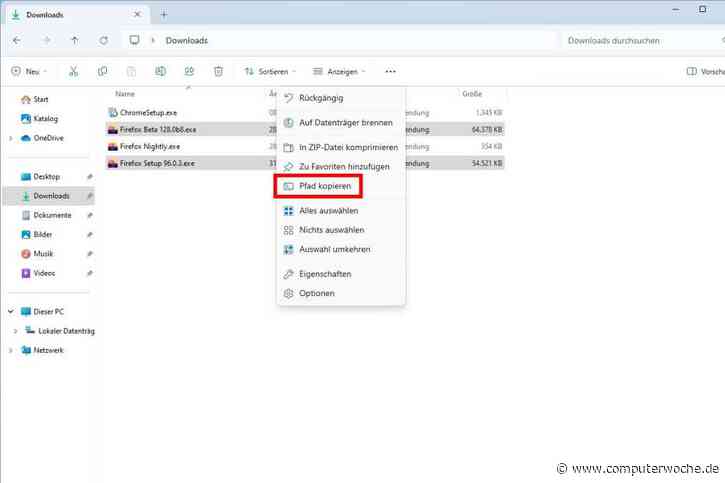Open the Sortieren dropdown
The image size is (725, 483).
click(270, 71)
